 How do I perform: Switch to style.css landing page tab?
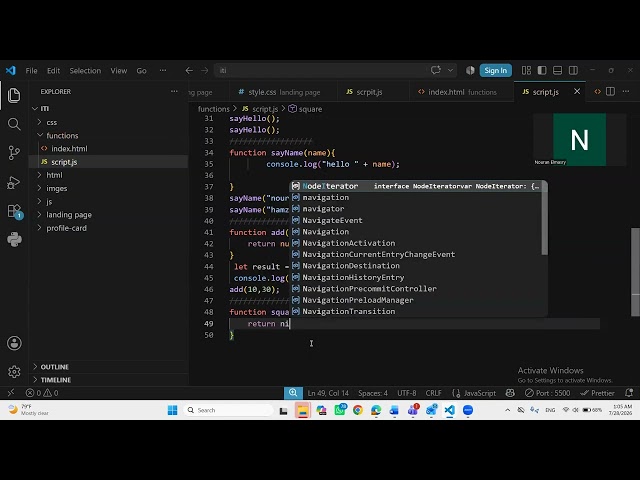click(x=284, y=92)
